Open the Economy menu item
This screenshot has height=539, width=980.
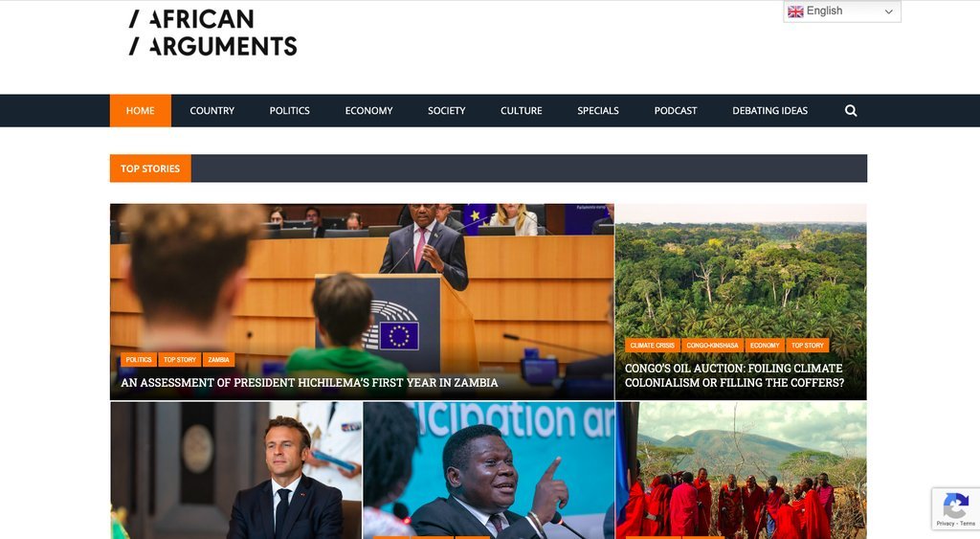point(368,111)
